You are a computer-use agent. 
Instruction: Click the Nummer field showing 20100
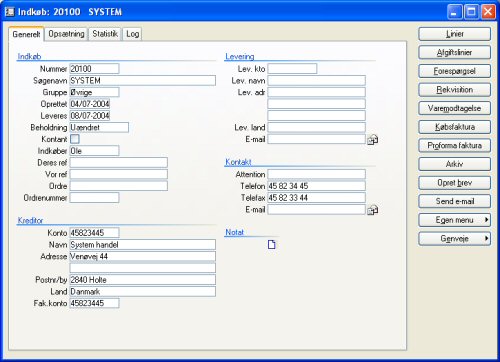pyautogui.click(x=94, y=69)
